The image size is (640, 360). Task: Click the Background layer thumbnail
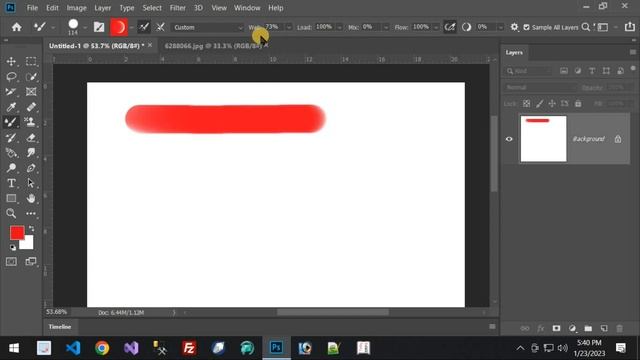(543, 139)
